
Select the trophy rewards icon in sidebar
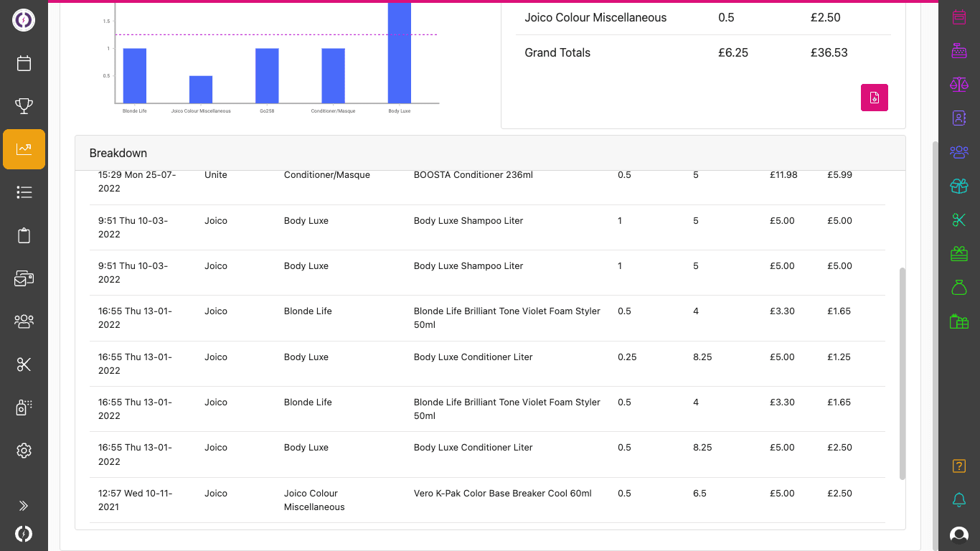24,105
